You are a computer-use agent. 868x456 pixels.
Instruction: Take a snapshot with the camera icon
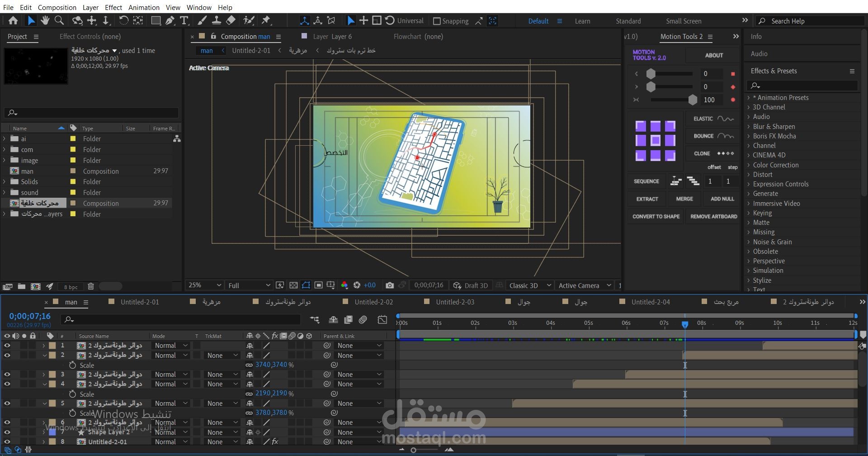click(389, 285)
